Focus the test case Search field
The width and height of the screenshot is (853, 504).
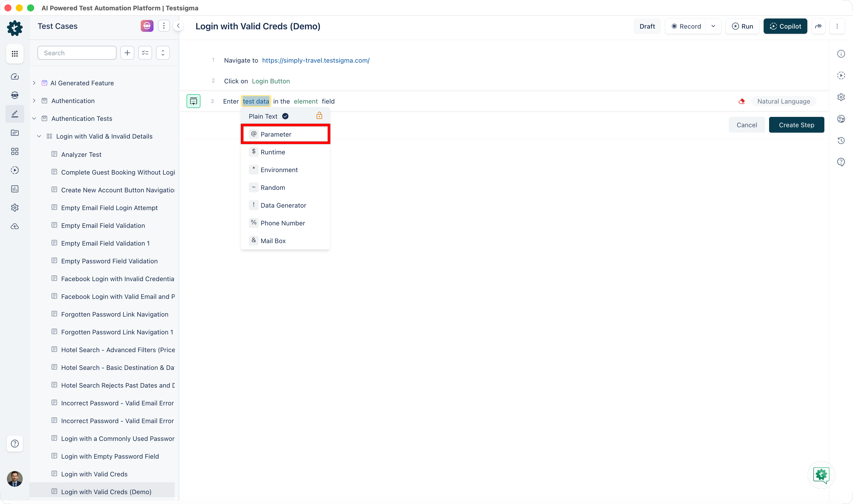click(x=77, y=53)
